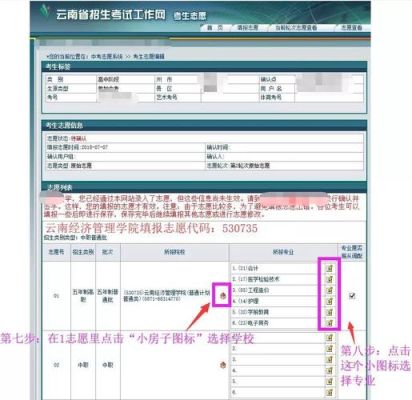Viewport: 412px width, 400px height.
Task: Click the 考生标签 section header
Action: pyautogui.click(x=204, y=67)
